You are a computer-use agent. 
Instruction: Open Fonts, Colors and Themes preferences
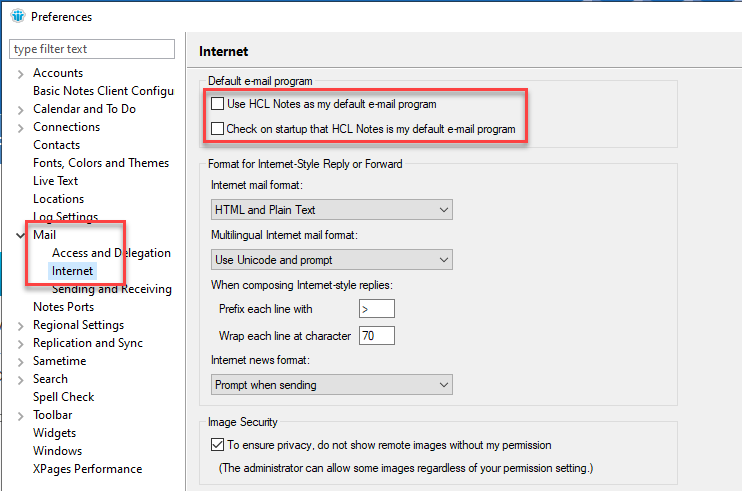(x=101, y=163)
